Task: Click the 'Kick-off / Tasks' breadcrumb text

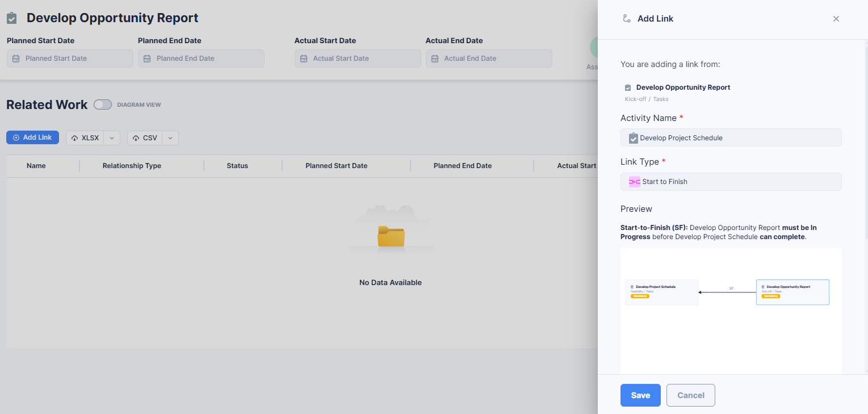Action: (x=647, y=99)
